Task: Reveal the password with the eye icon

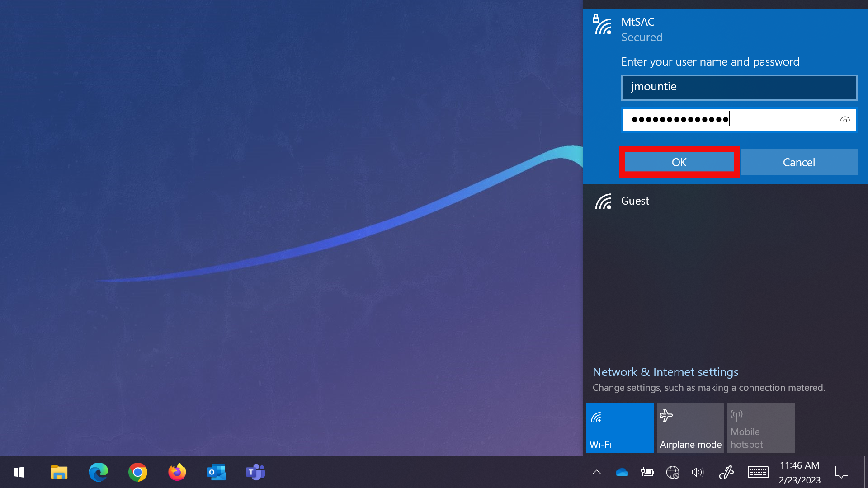Action: click(x=844, y=120)
